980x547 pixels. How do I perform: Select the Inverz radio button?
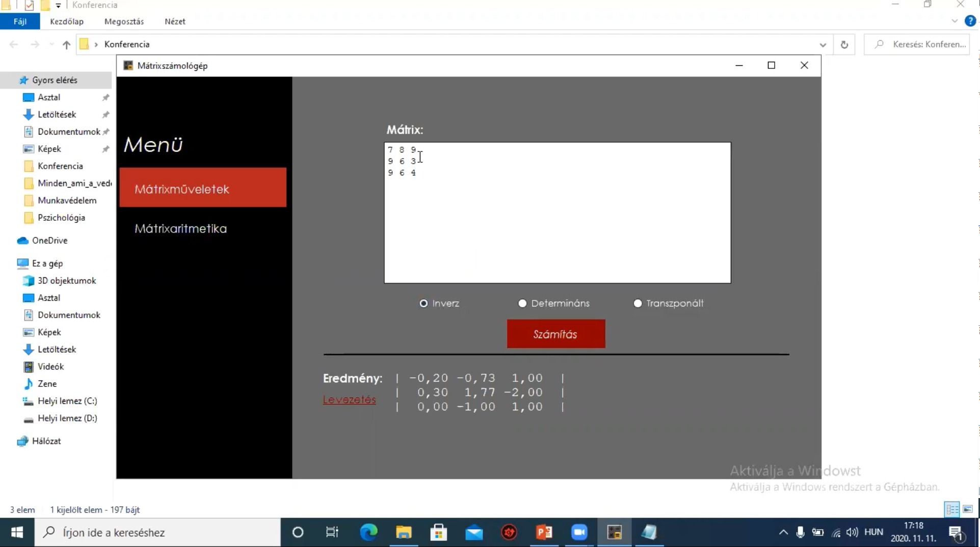[423, 303]
